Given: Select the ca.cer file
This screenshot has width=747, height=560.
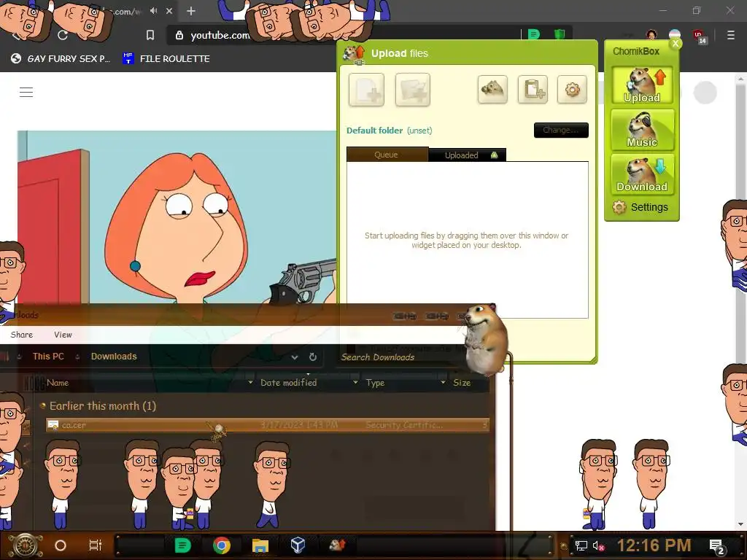Looking at the screenshot, I should [267, 425].
